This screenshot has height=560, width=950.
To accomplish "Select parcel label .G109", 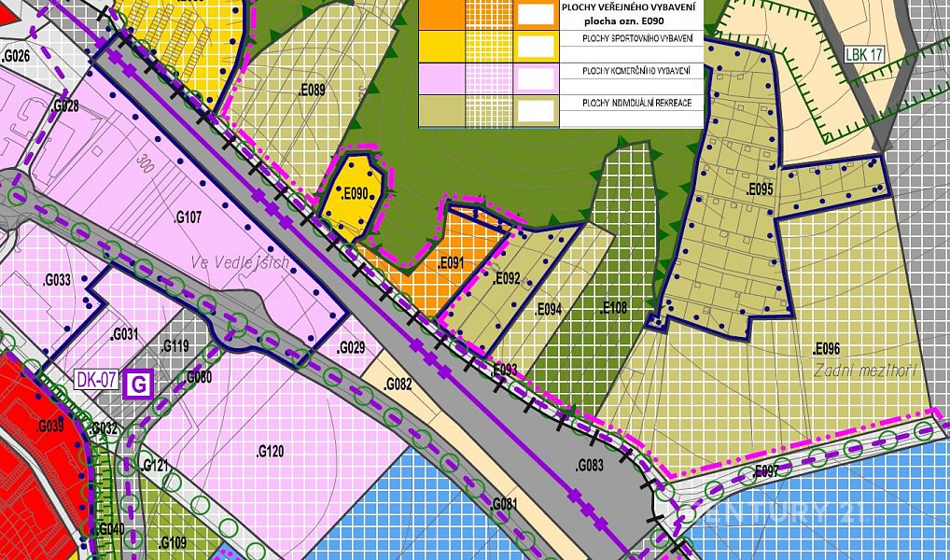I will [173, 542].
